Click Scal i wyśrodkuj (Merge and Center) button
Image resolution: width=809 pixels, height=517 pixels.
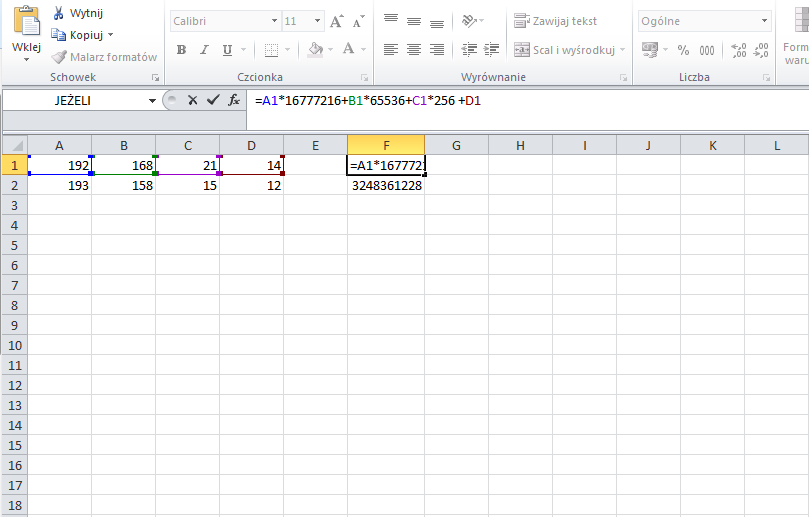tap(564, 50)
